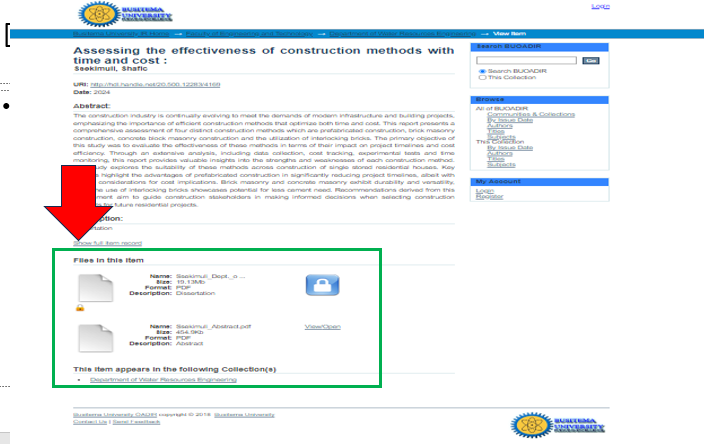This screenshot has height=444, width=704.
Task: Select the This Collection radio button
Action: [481, 78]
